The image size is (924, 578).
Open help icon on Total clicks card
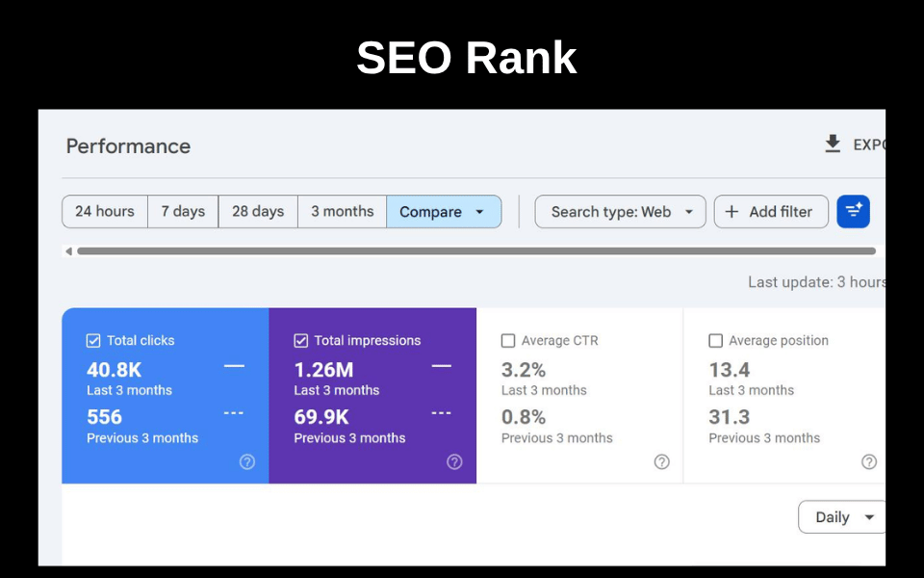pos(247,461)
